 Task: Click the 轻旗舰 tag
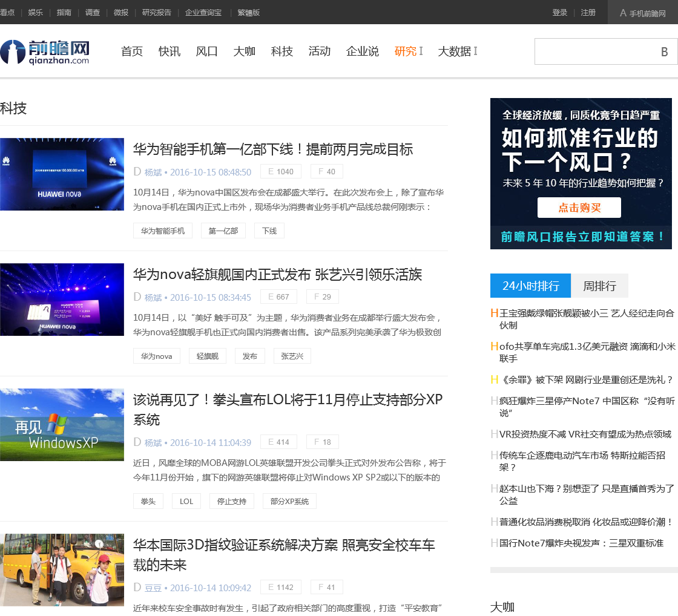pyautogui.click(x=208, y=356)
